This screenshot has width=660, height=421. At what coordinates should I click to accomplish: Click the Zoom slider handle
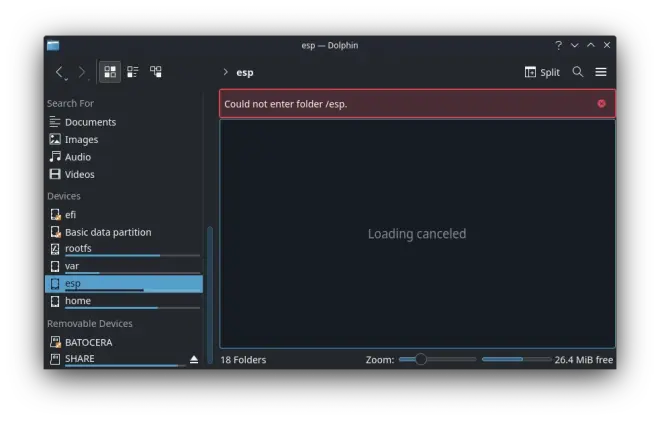(420, 360)
